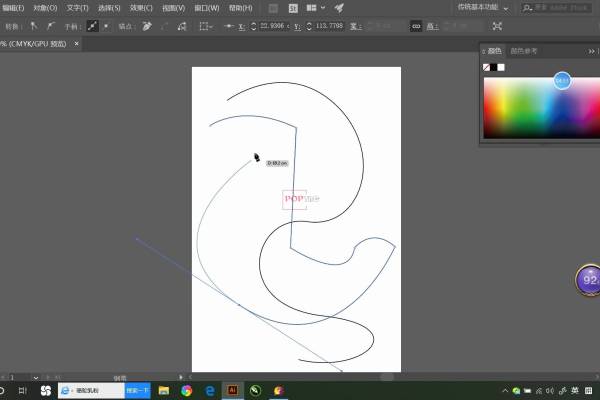The image size is (600, 400).
Task: Open the 文字(T) menu
Action: point(77,8)
